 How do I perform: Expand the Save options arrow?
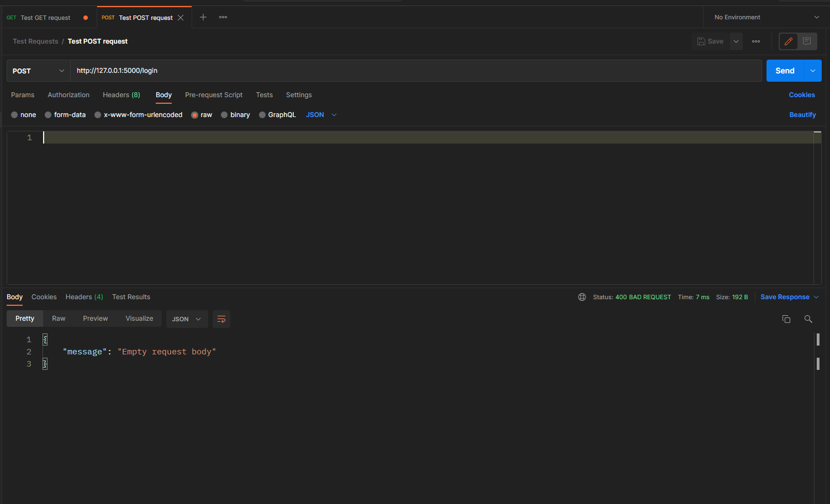(x=736, y=41)
